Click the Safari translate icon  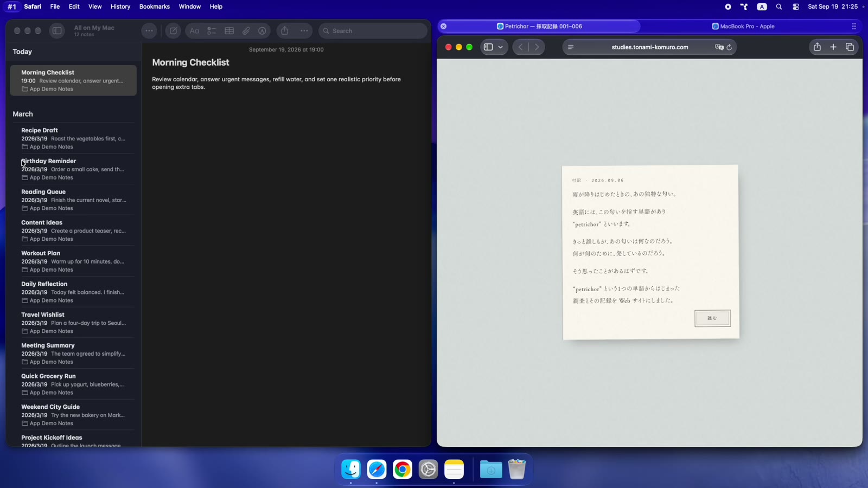tap(719, 47)
